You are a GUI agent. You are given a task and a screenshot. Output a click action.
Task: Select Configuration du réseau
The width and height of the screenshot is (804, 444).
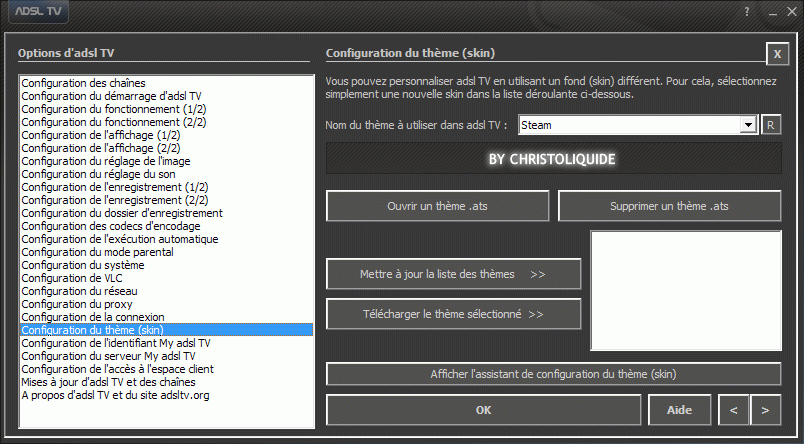pos(166,291)
